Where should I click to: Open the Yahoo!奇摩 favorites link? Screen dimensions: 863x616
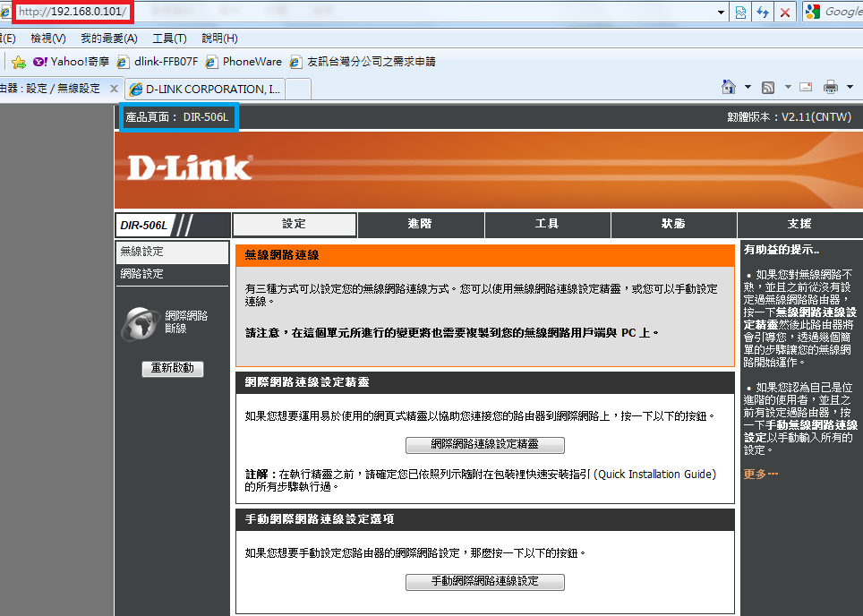[x=72, y=62]
